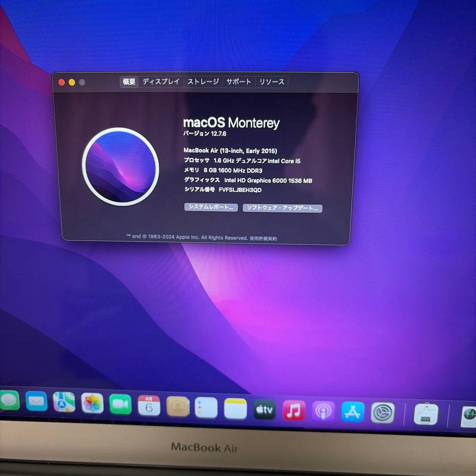476x476 pixels.
Task: Open the Reminders app
Action: pyautogui.click(x=207, y=407)
